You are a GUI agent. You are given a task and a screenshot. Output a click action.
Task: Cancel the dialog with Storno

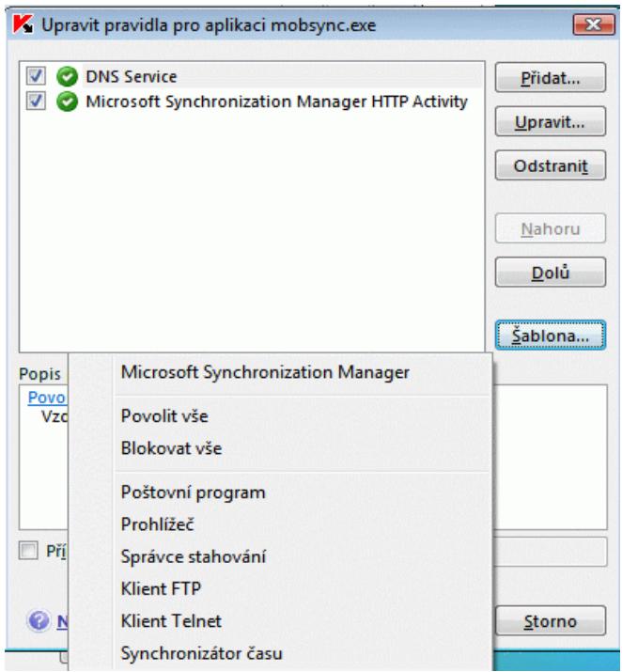[551, 621]
